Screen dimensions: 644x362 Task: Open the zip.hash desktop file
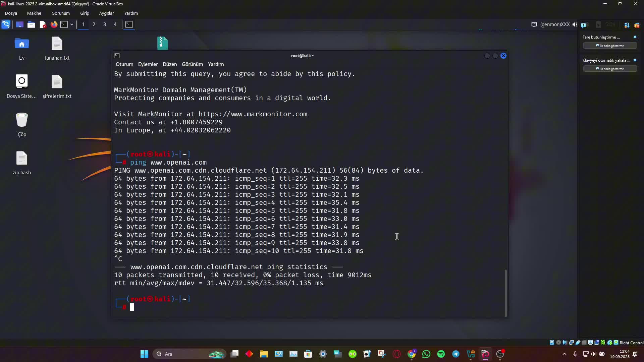click(x=22, y=159)
